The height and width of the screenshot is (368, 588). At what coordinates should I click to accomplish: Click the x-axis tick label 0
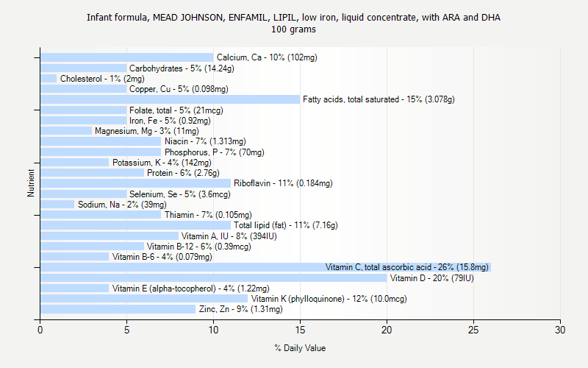[40, 330]
